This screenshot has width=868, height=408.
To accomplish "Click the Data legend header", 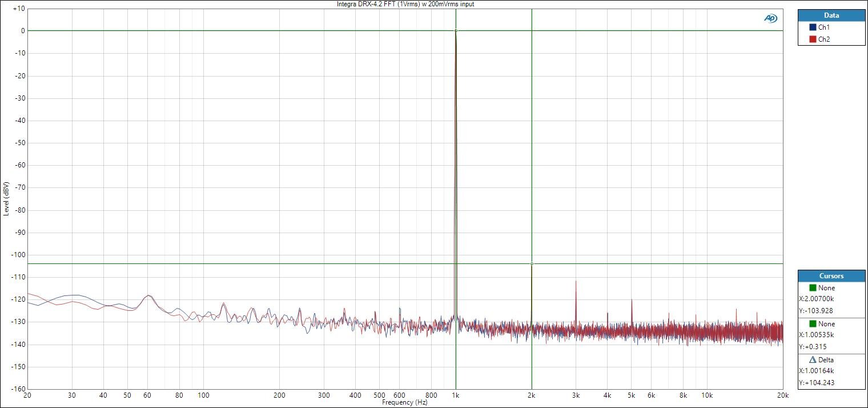I will tap(831, 15).
